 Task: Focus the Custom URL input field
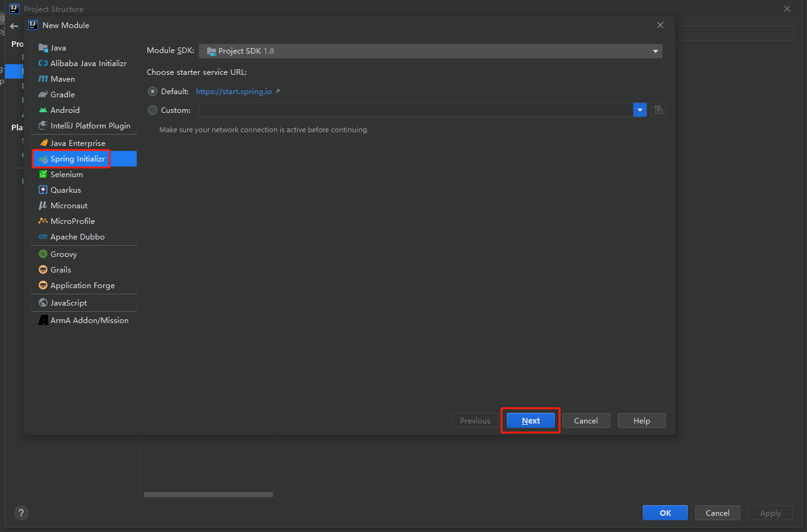point(416,110)
